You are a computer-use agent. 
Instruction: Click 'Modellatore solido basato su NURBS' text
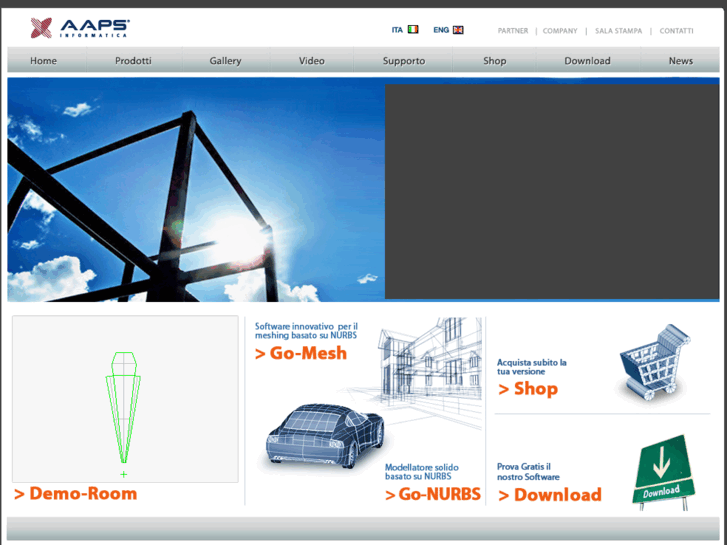click(421, 472)
